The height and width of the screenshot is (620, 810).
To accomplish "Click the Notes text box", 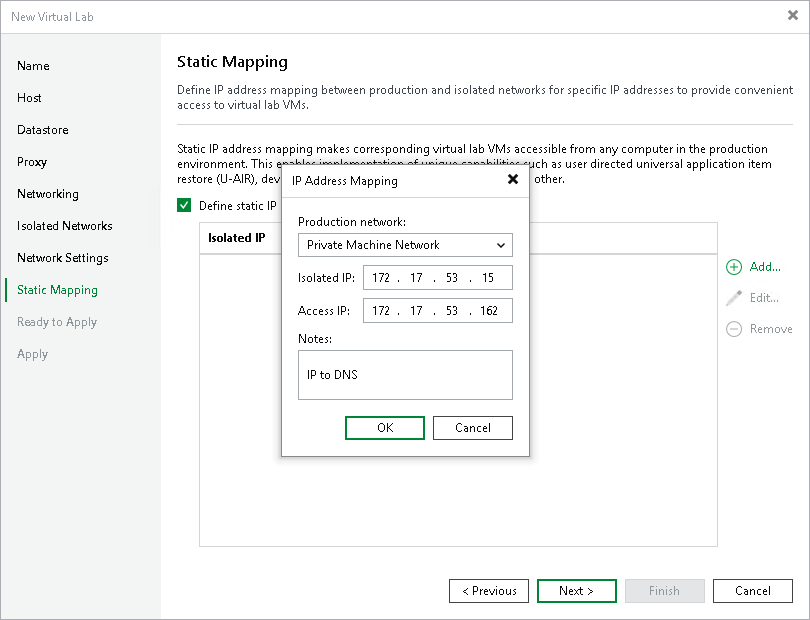I will 405,375.
